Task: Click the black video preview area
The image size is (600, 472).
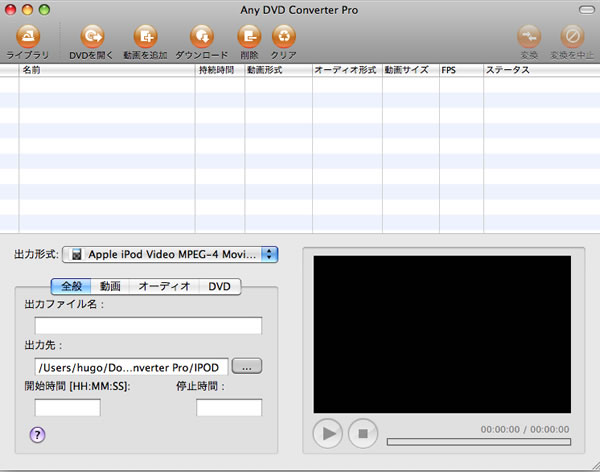Action: pyautogui.click(x=442, y=335)
